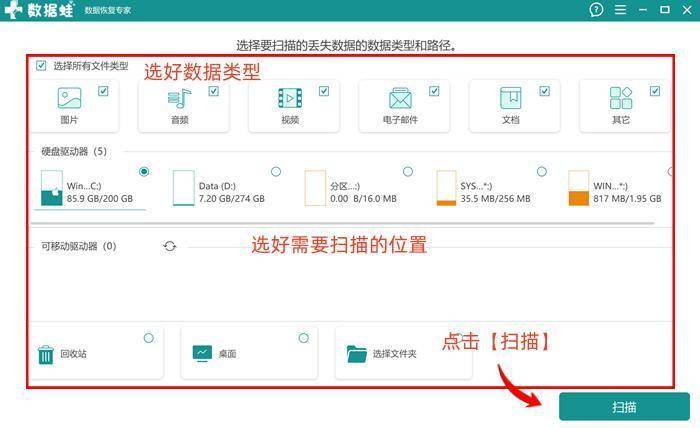Select the 图片 picture type icon
This screenshot has height=428, width=700.
click(x=69, y=98)
